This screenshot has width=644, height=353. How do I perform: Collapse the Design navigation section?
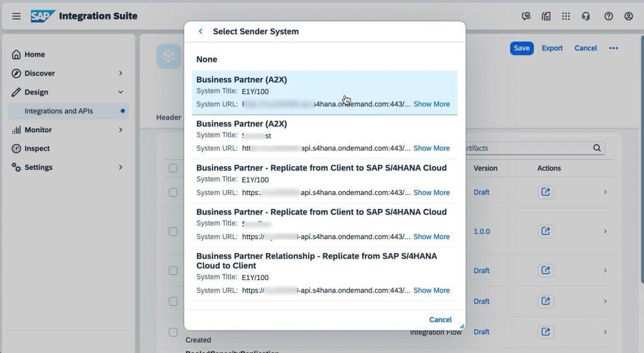click(120, 92)
